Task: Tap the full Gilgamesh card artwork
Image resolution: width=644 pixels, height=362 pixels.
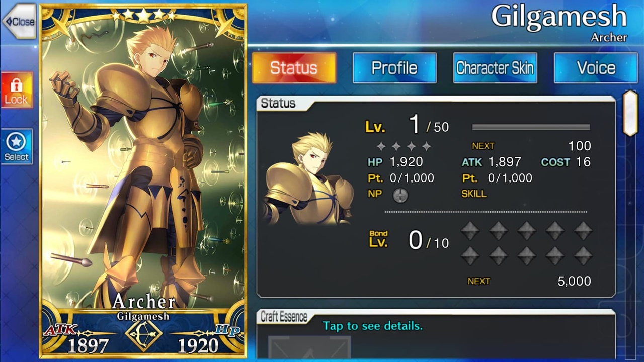Action: point(143,181)
